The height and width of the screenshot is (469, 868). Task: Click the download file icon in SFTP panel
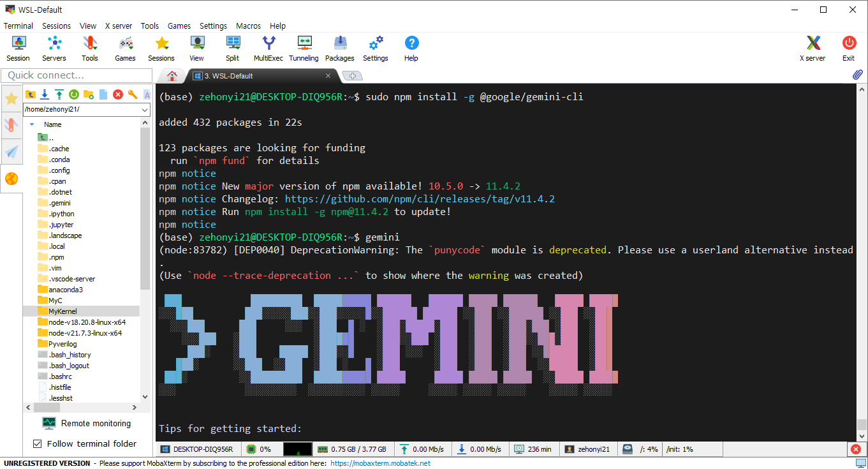[45, 94]
